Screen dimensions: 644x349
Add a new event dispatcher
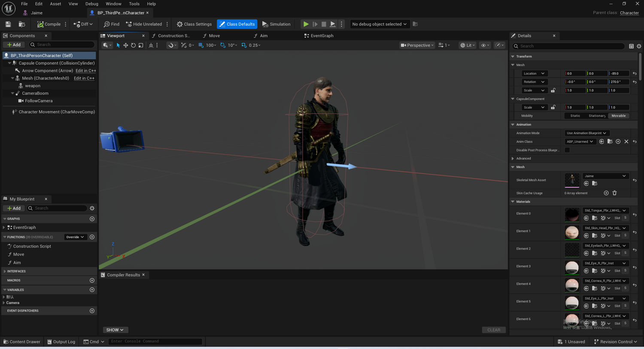92,311
